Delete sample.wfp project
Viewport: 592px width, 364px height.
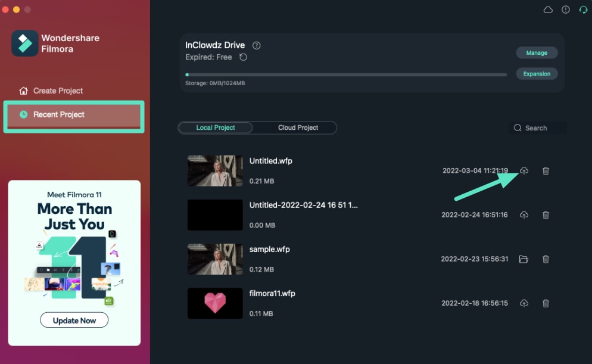[546, 259]
